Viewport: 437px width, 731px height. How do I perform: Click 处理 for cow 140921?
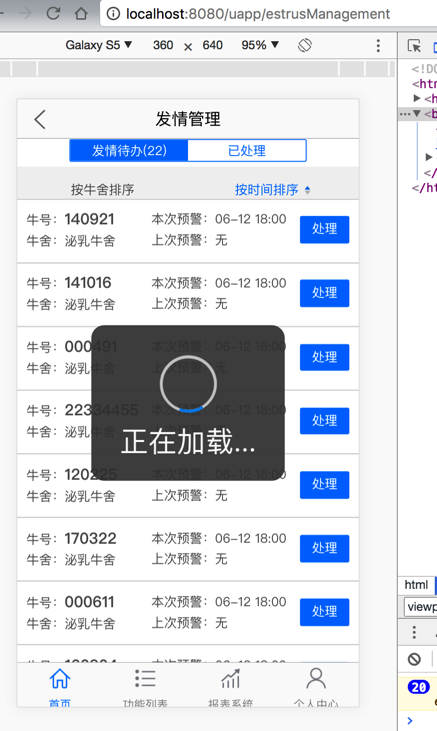click(x=325, y=229)
